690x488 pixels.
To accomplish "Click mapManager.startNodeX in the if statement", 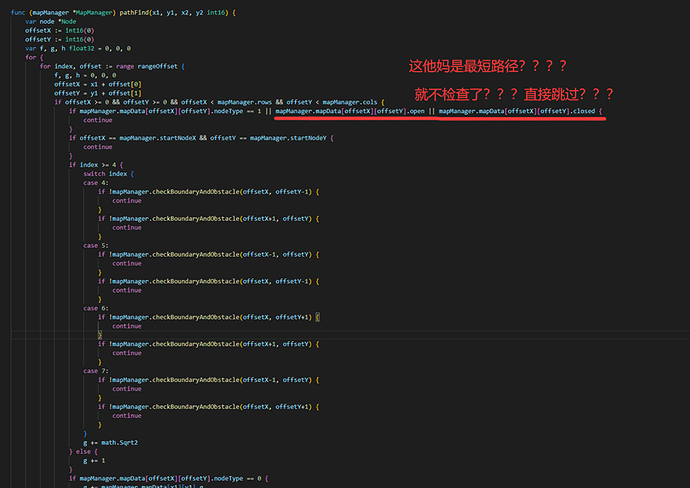I will coord(158,138).
